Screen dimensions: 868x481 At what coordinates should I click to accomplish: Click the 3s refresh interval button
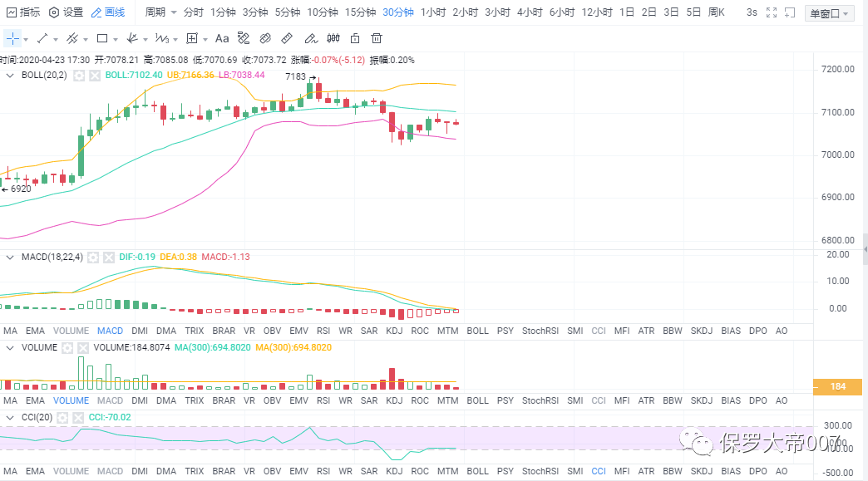752,12
